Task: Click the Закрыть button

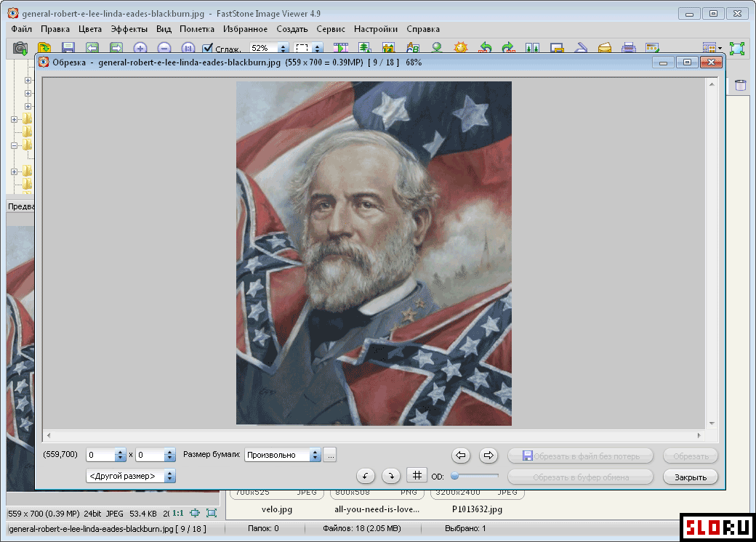Action: pos(691,477)
